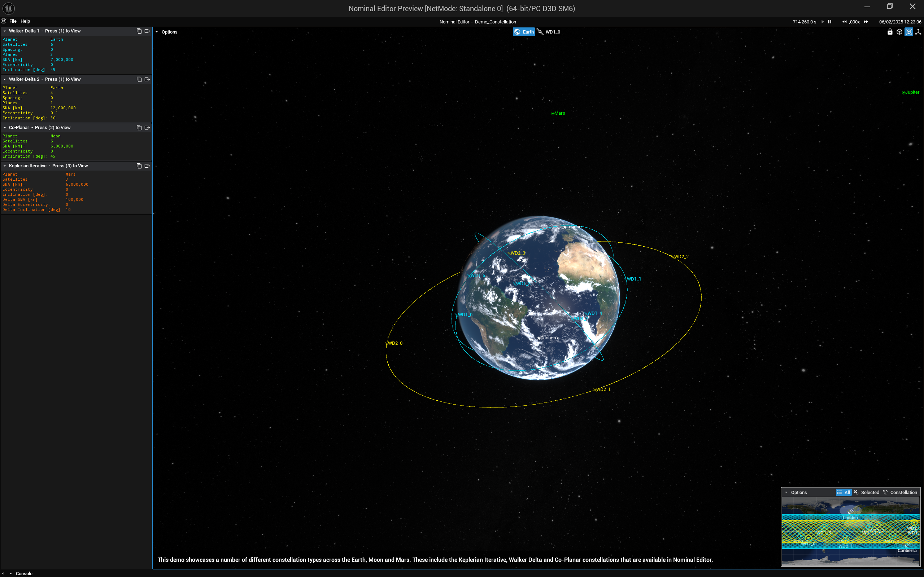Toggle the focused-object frame view button

coord(909,32)
